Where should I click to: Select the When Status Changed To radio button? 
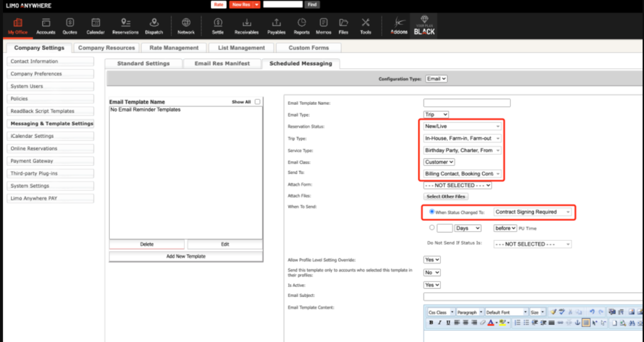(x=432, y=212)
